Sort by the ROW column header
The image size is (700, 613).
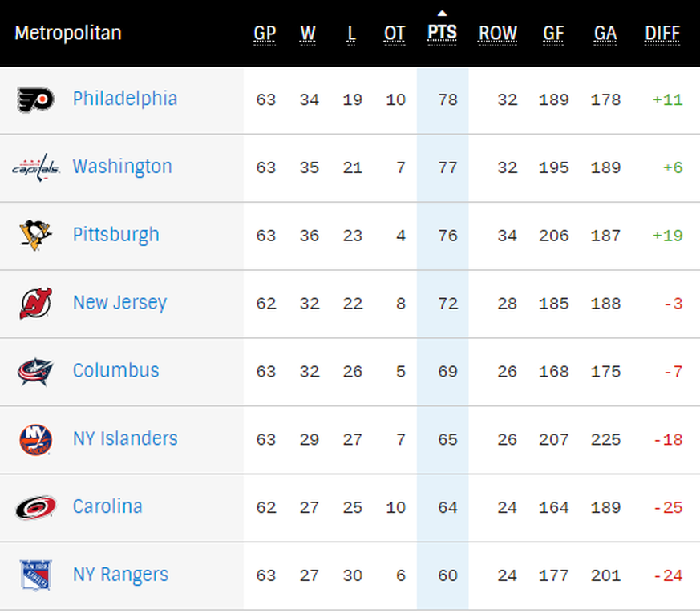[498, 34]
